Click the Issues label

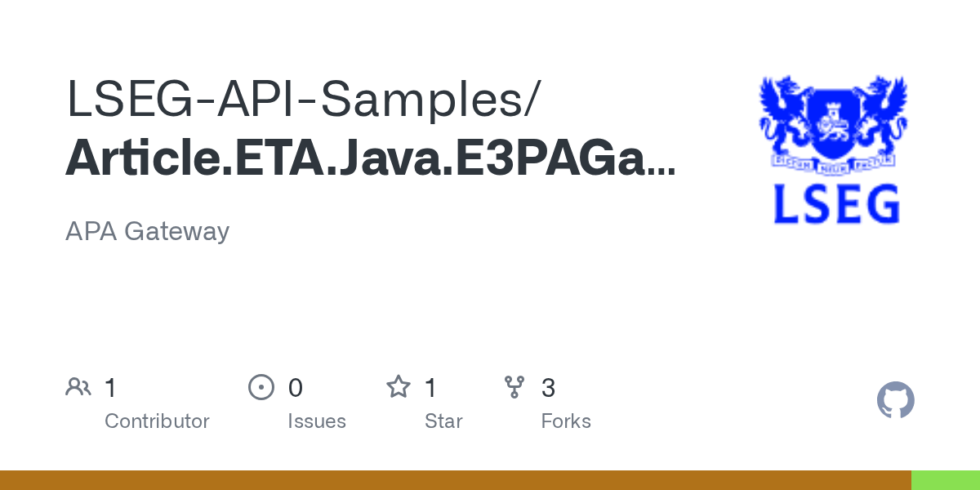point(317,421)
